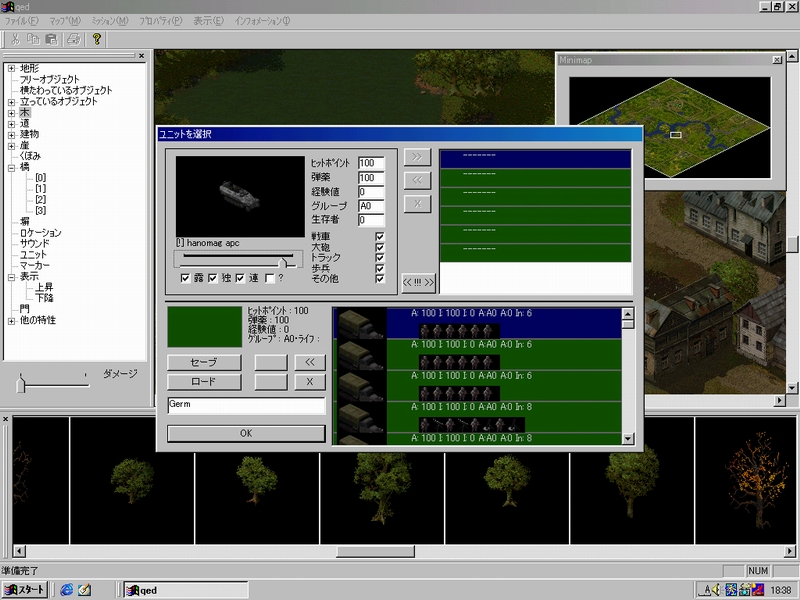
Task: Click the Cut scissors toolbar icon
Action: point(15,39)
